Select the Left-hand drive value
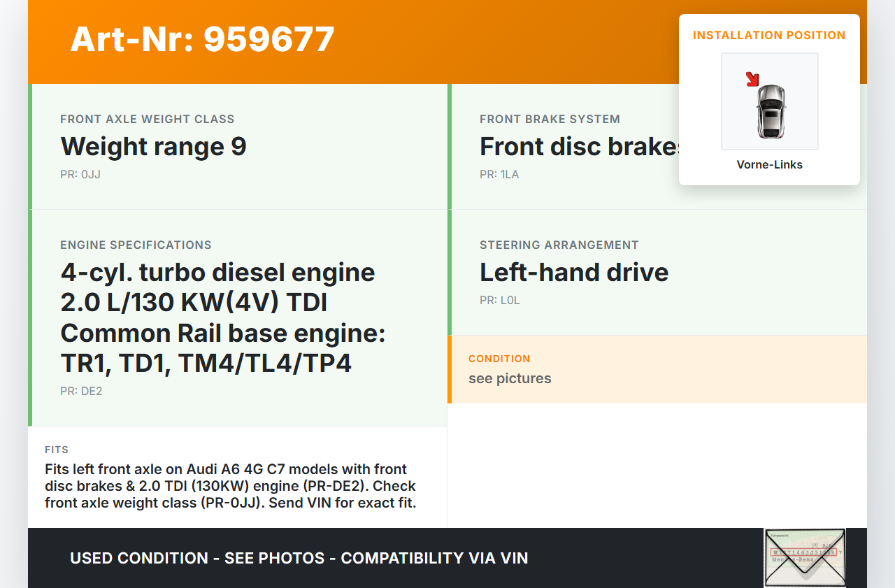The image size is (895, 588). click(573, 273)
